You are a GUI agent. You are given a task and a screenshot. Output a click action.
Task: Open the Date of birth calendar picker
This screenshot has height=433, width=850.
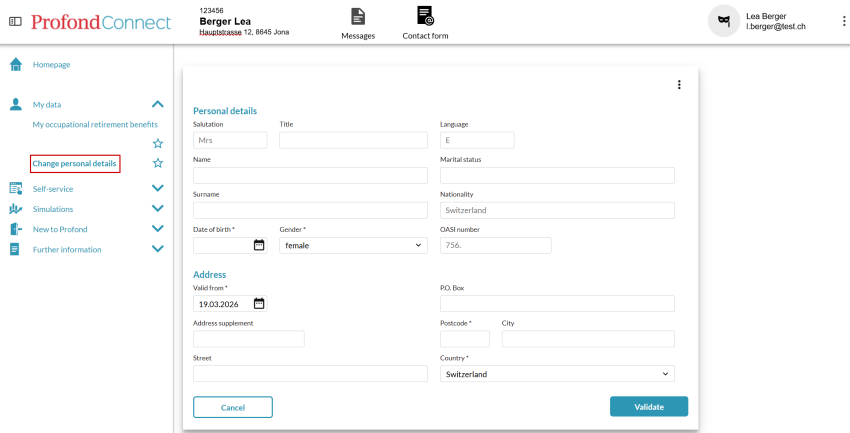(259, 245)
